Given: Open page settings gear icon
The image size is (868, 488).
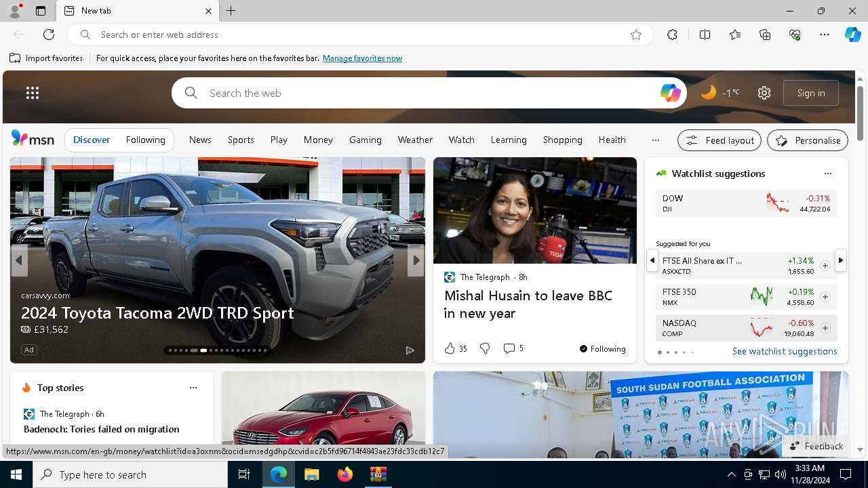Looking at the screenshot, I should [x=764, y=93].
